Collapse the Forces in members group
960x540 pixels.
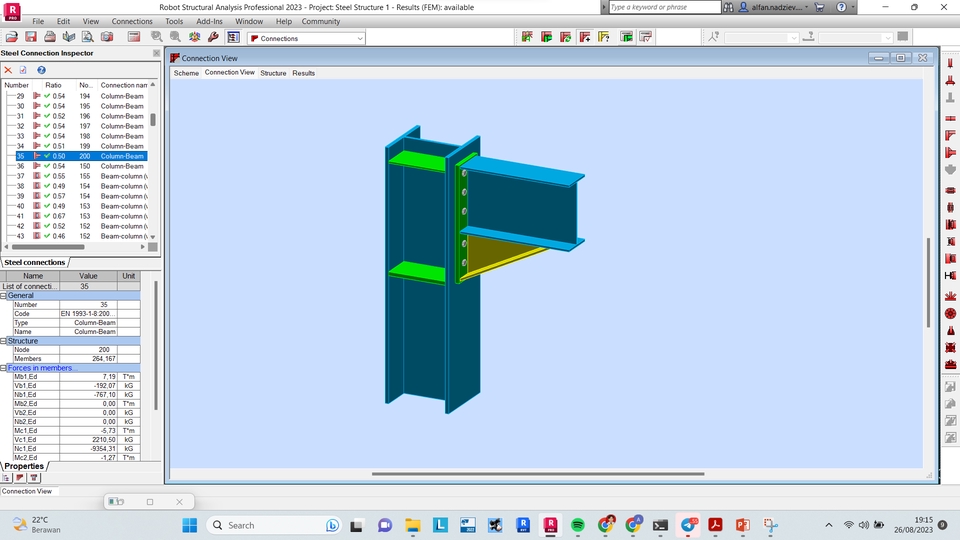(x=4, y=368)
